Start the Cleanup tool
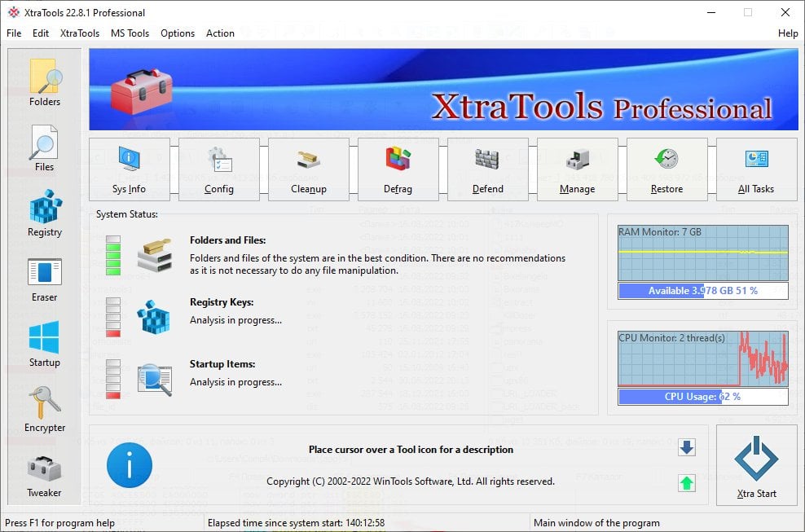 [x=308, y=169]
